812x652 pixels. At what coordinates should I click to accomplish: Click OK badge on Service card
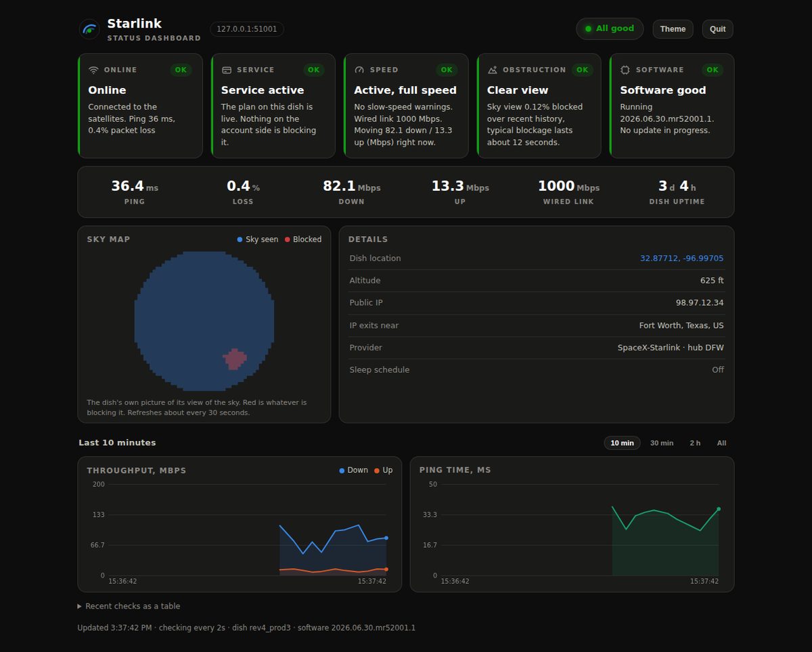pos(313,70)
